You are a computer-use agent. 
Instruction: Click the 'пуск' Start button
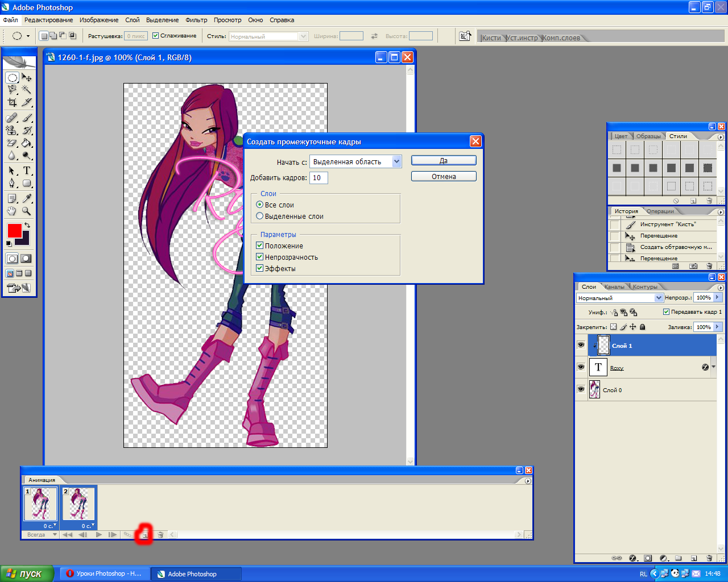27,573
